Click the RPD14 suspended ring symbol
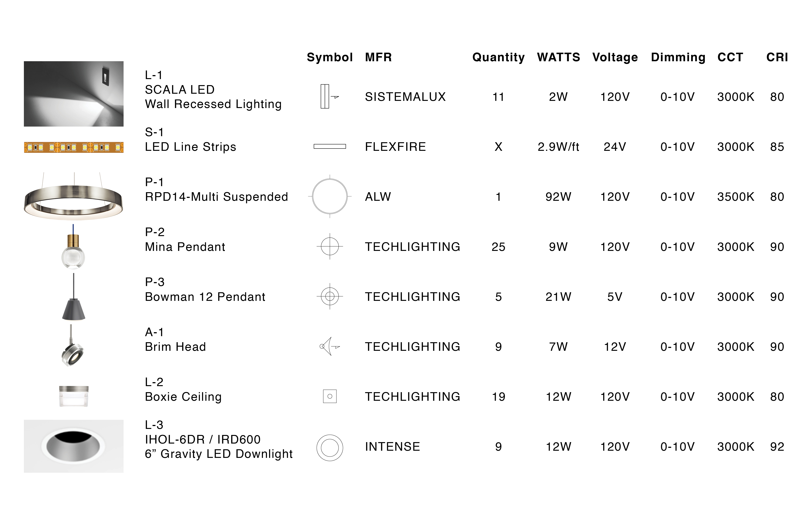812x525 pixels. coord(330,196)
